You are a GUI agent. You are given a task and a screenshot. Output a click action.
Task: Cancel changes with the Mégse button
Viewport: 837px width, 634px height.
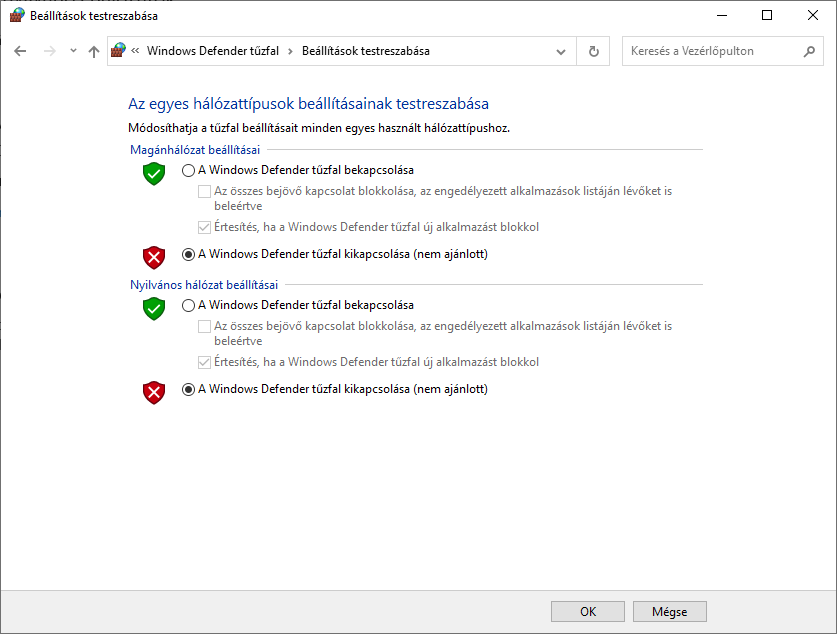669,612
